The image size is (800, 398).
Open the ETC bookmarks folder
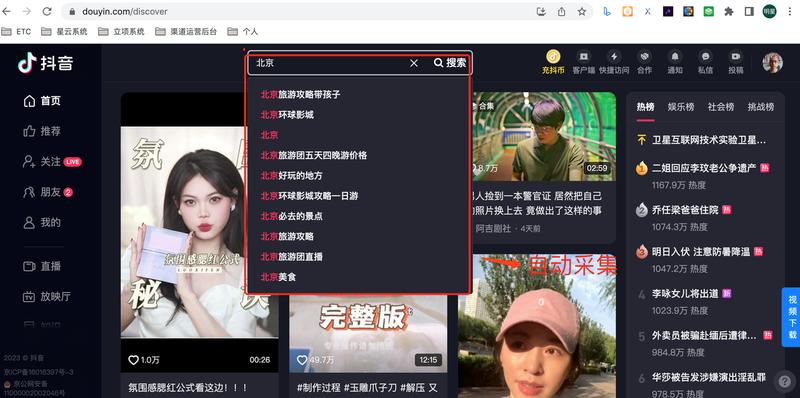16,32
